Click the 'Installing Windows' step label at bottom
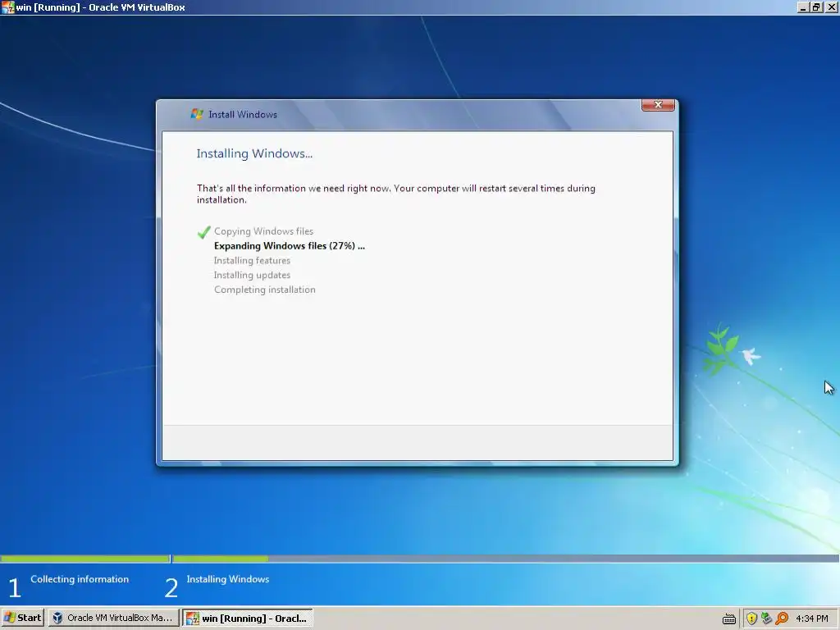840x630 pixels. [228, 579]
